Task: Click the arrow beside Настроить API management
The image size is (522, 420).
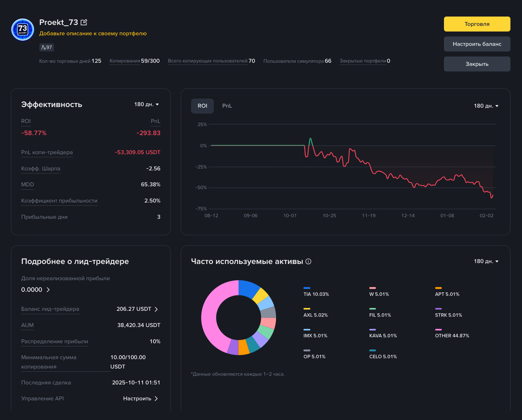Action: tap(156, 398)
